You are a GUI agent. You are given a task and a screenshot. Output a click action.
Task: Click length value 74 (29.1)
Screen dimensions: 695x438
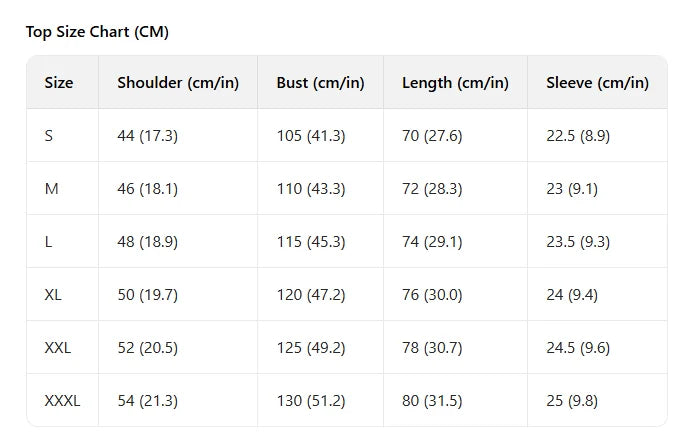(432, 242)
